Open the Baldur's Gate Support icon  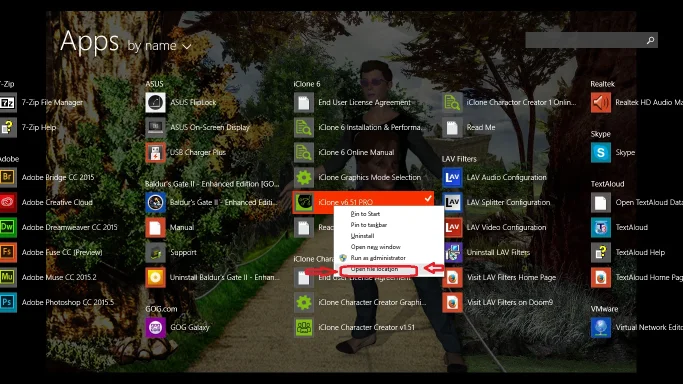point(155,252)
